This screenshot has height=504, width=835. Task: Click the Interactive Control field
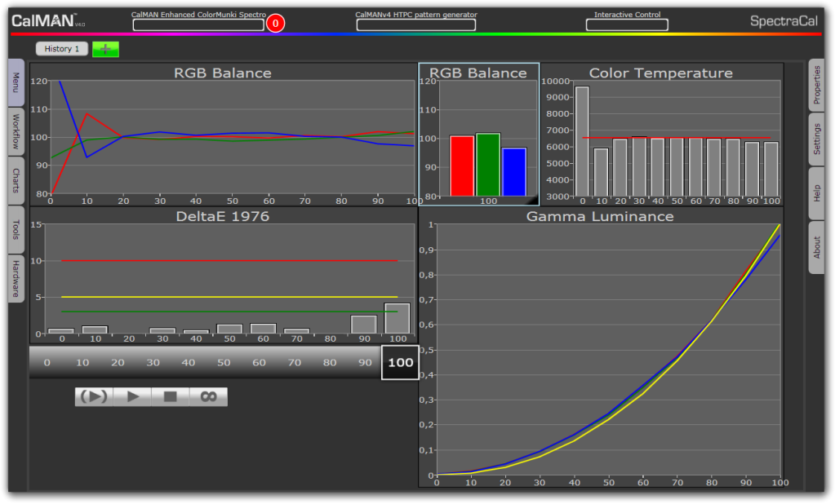[627, 25]
